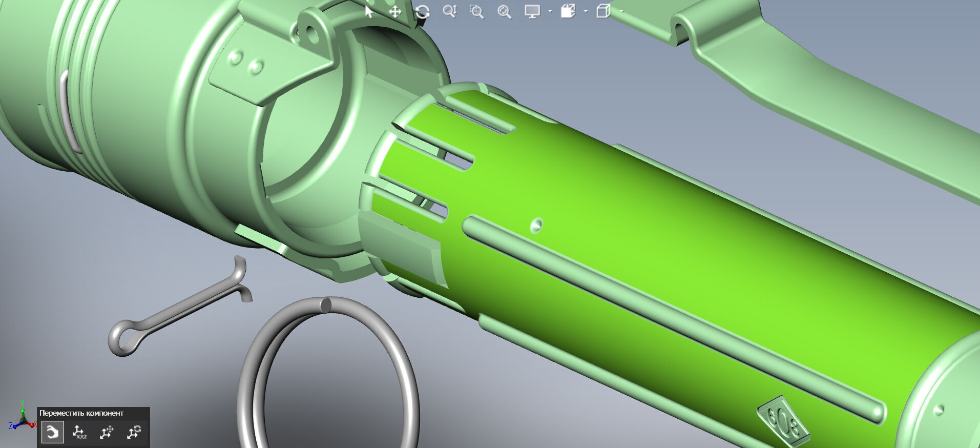980x448 pixels.
Task: Click the monitor display settings icon
Action: (532, 11)
